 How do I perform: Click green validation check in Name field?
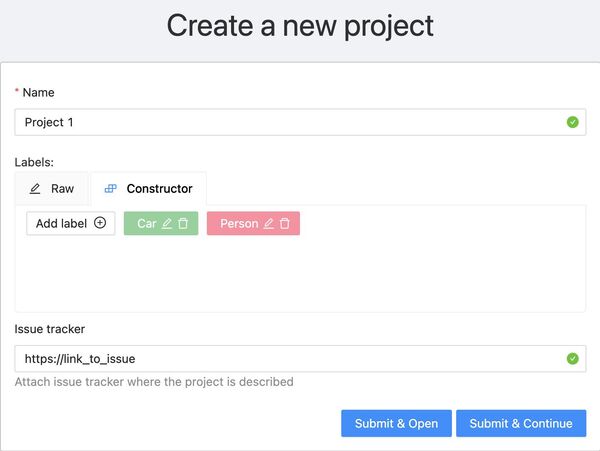click(x=573, y=122)
